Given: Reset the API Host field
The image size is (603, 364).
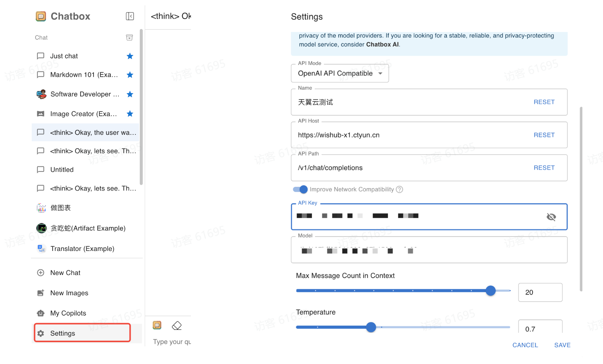Looking at the screenshot, I should tap(544, 135).
